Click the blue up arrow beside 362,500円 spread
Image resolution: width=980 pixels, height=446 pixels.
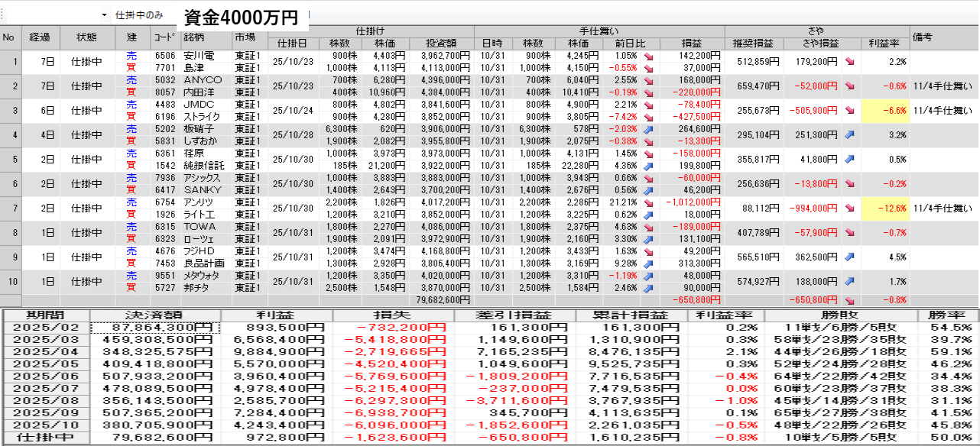pyautogui.click(x=850, y=257)
